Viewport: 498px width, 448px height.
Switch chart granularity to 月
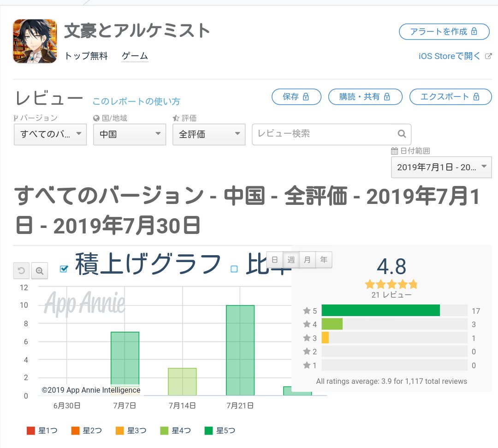tap(307, 260)
